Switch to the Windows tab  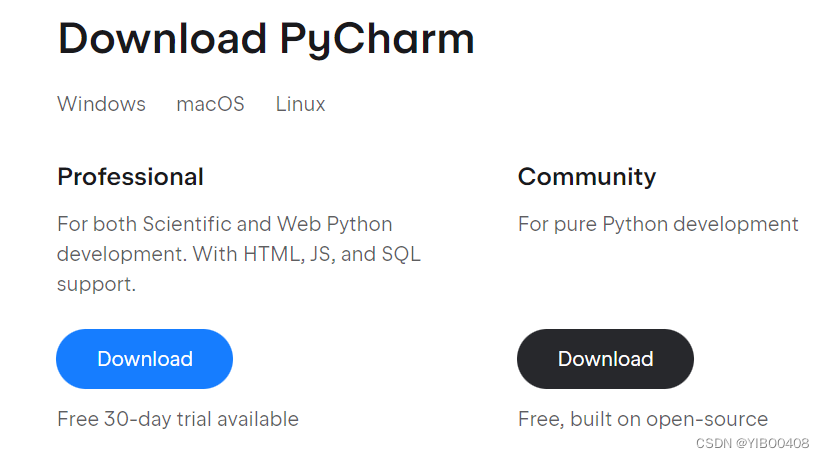click(101, 104)
